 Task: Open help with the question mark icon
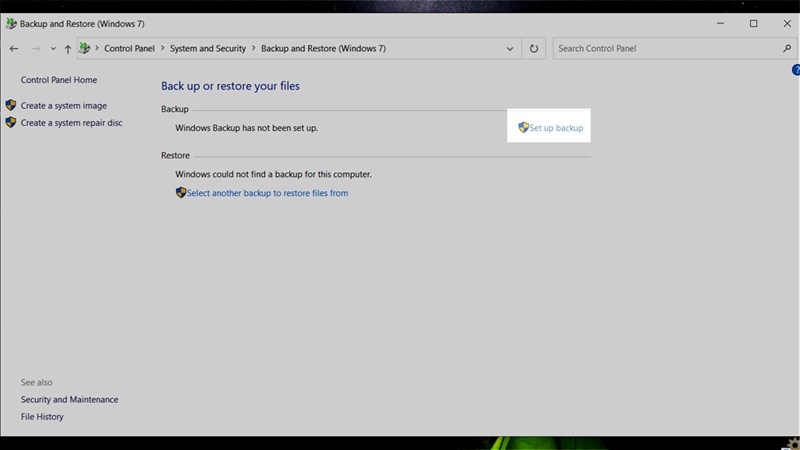[x=795, y=70]
